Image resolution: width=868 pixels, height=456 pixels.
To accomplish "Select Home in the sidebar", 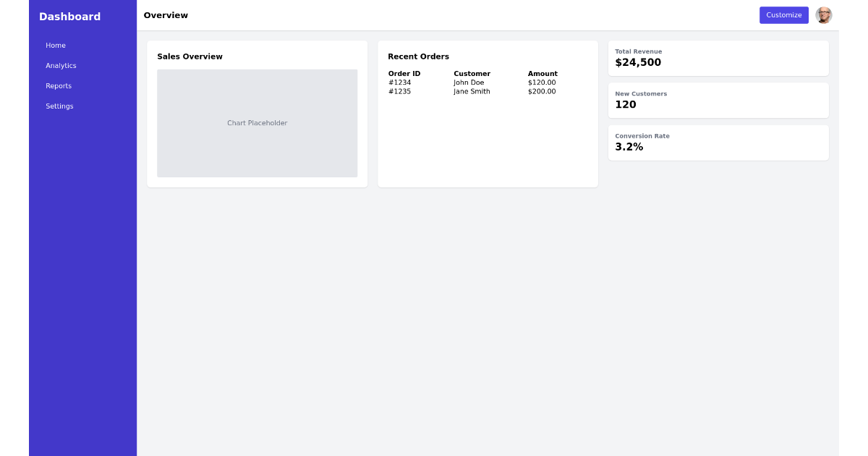I will (56, 45).
